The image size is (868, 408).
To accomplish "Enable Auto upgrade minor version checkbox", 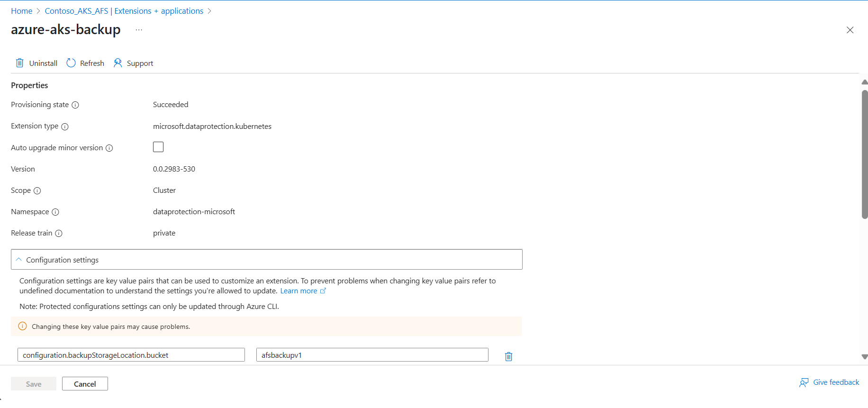I will [x=158, y=147].
